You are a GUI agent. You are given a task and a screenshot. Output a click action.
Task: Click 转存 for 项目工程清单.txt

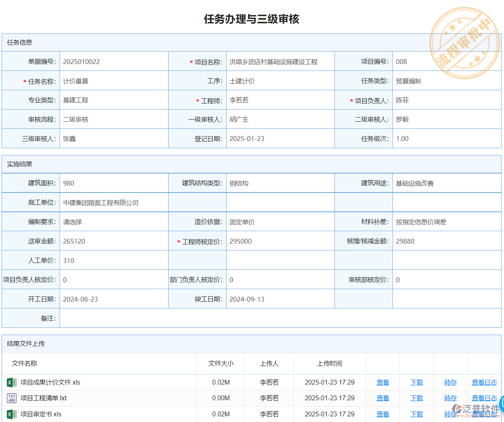(x=450, y=398)
